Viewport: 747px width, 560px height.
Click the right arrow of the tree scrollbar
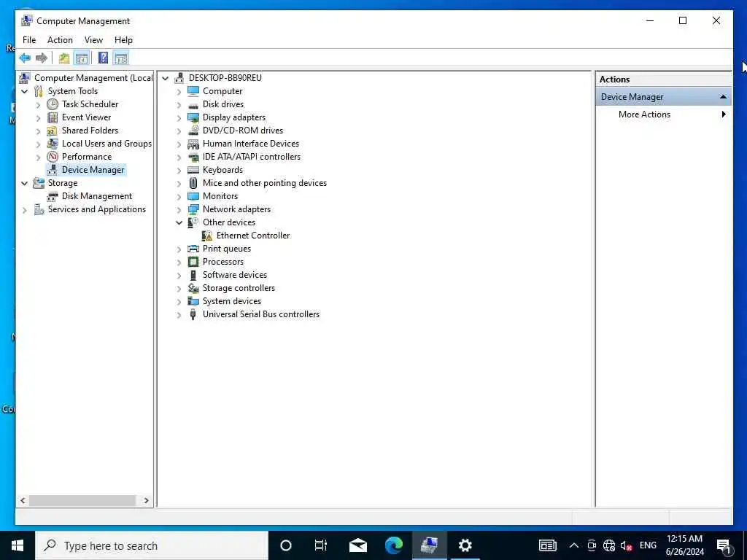pyautogui.click(x=146, y=500)
